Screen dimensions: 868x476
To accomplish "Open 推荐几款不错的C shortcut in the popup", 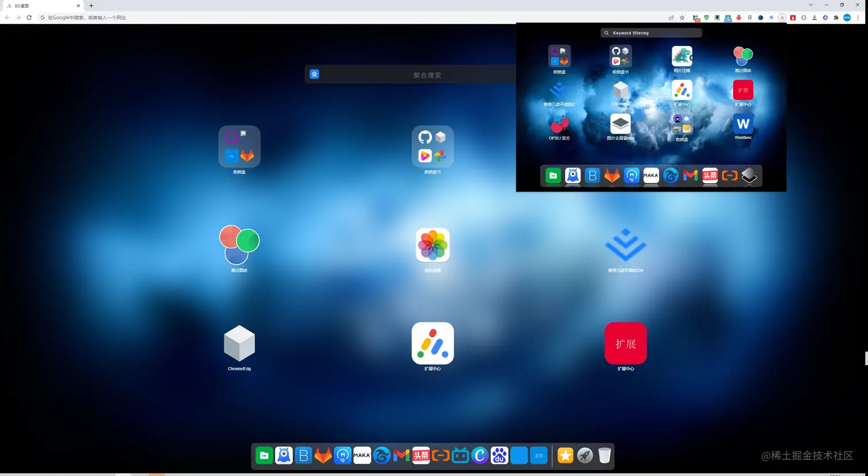I will tap(559, 90).
